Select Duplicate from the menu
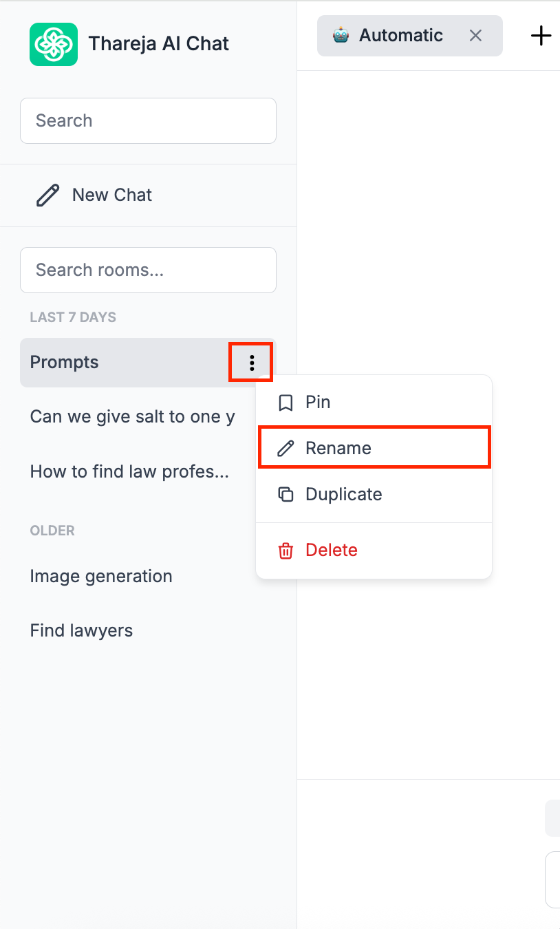560x929 pixels. click(x=344, y=494)
